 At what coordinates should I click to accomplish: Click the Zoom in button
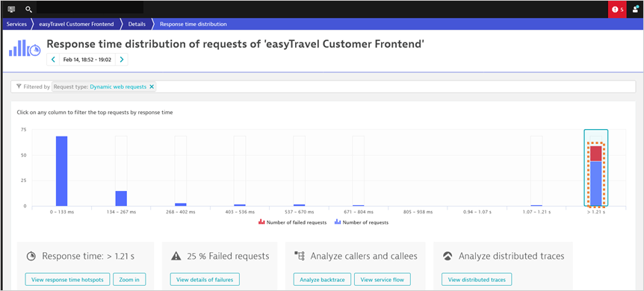point(129,280)
